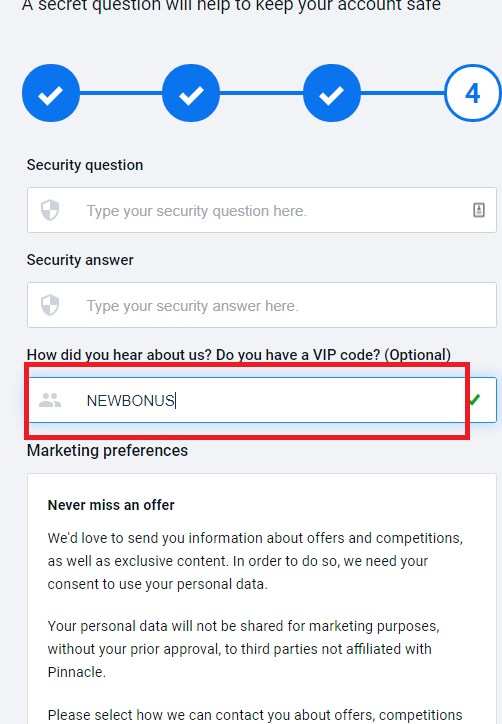Click the shield icon in Security question field
This screenshot has height=724, width=502.
click(50, 210)
